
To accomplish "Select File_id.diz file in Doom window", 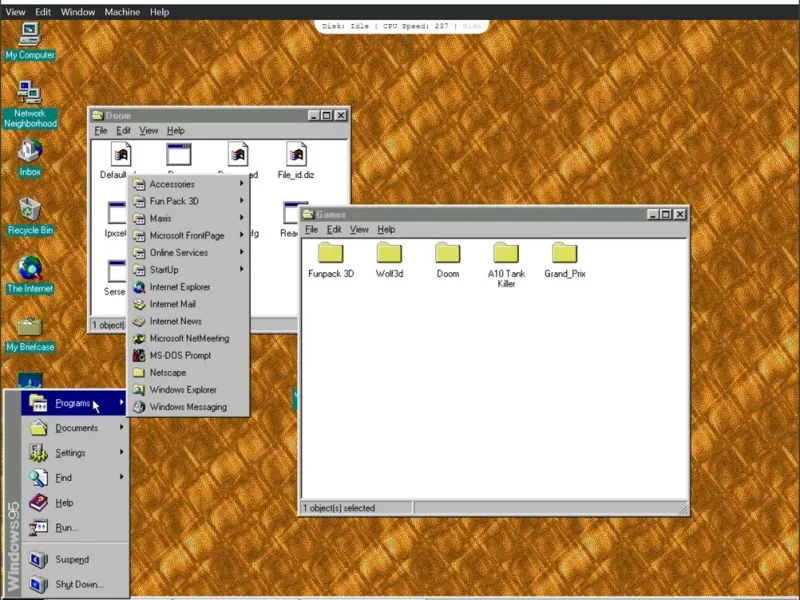I will pyautogui.click(x=296, y=161).
